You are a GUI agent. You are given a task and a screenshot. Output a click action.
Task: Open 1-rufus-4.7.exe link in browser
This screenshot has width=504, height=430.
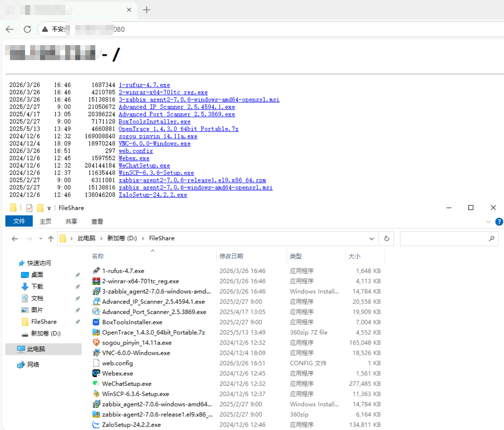(x=144, y=85)
